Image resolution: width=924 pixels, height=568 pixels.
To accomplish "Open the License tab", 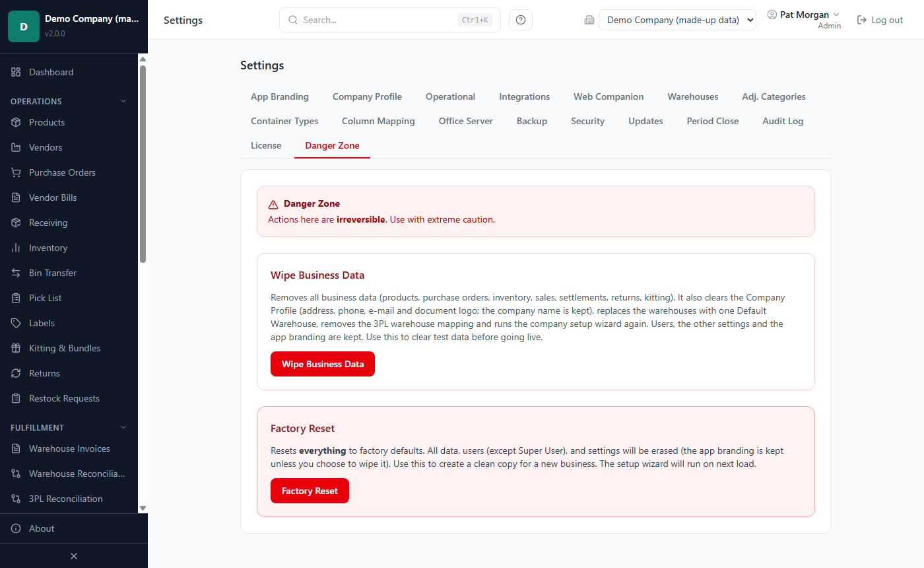I will pos(266,145).
